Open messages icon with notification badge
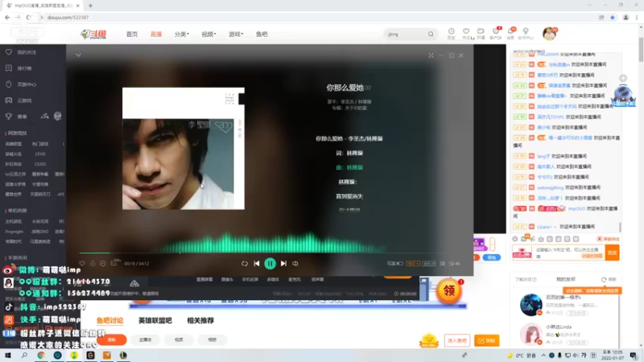This screenshot has width=644, height=362. pos(510,33)
